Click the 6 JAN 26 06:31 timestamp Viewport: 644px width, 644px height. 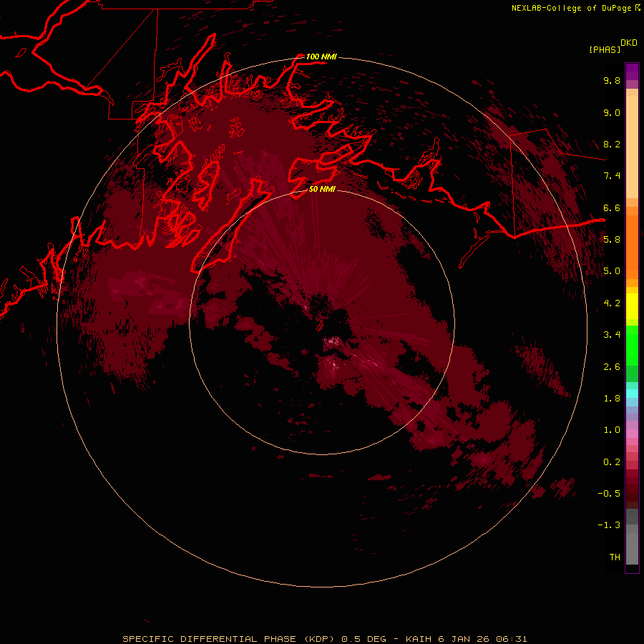coord(482,639)
